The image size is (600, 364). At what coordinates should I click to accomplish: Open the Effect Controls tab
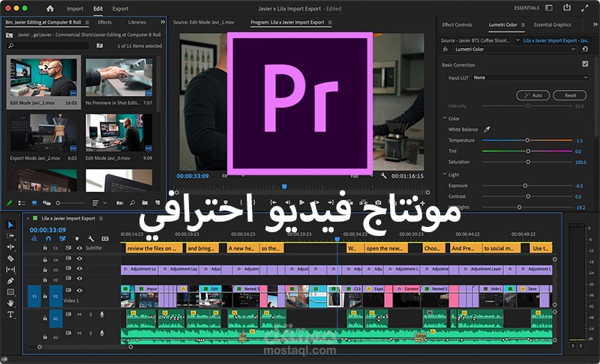click(457, 25)
